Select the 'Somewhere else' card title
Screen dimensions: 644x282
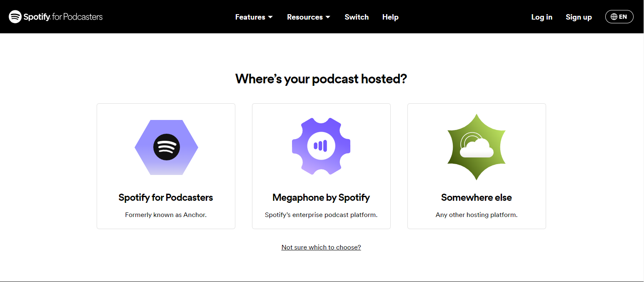pos(477,197)
